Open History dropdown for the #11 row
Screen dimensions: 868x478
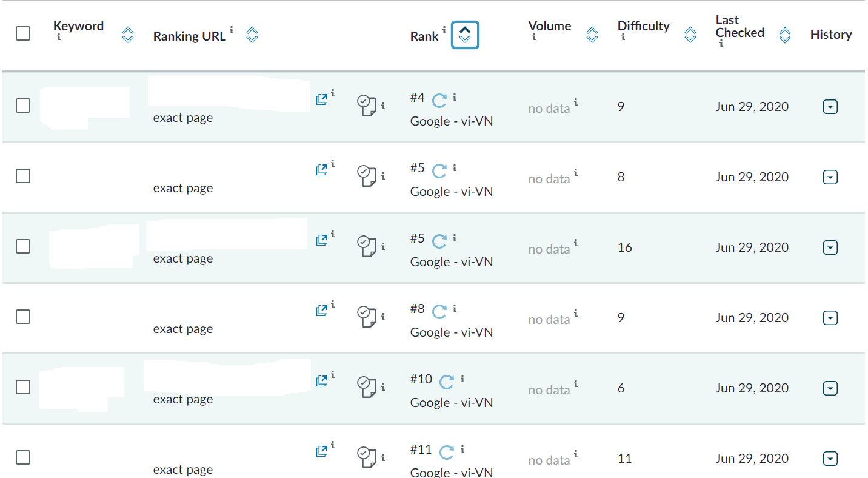830,459
